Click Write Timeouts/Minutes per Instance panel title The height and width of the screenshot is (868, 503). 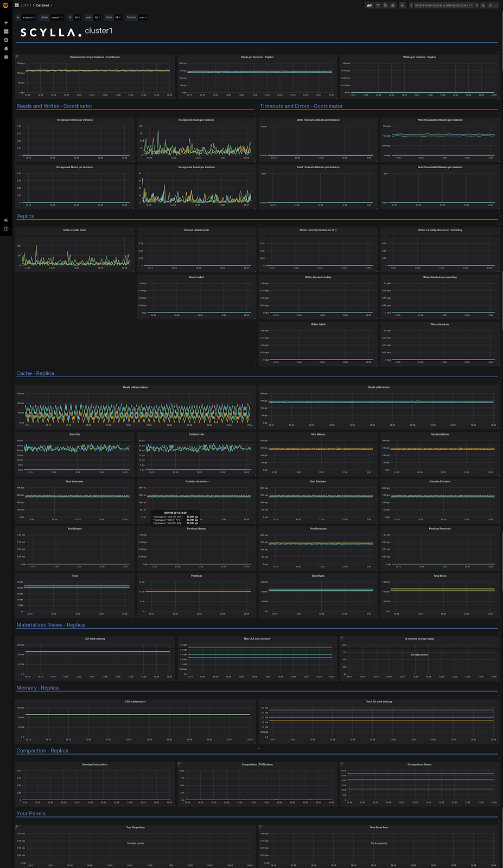(x=318, y=120)
